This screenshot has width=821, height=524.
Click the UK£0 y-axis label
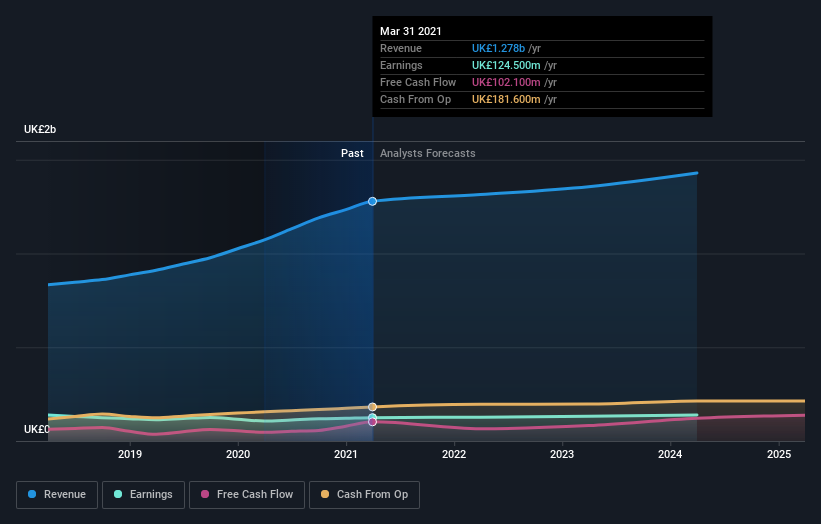(37, 429)
